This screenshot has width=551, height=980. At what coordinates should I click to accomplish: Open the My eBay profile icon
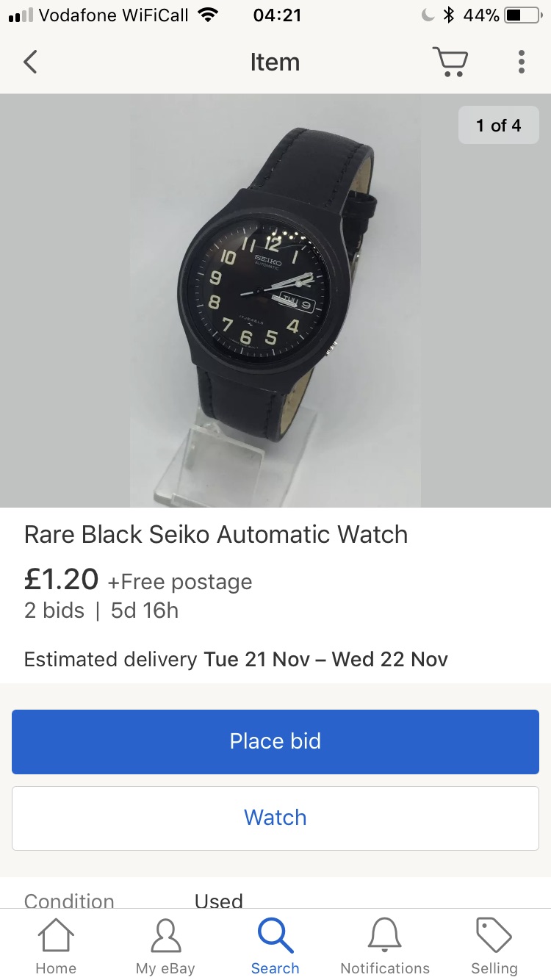[x=165, y=935]
